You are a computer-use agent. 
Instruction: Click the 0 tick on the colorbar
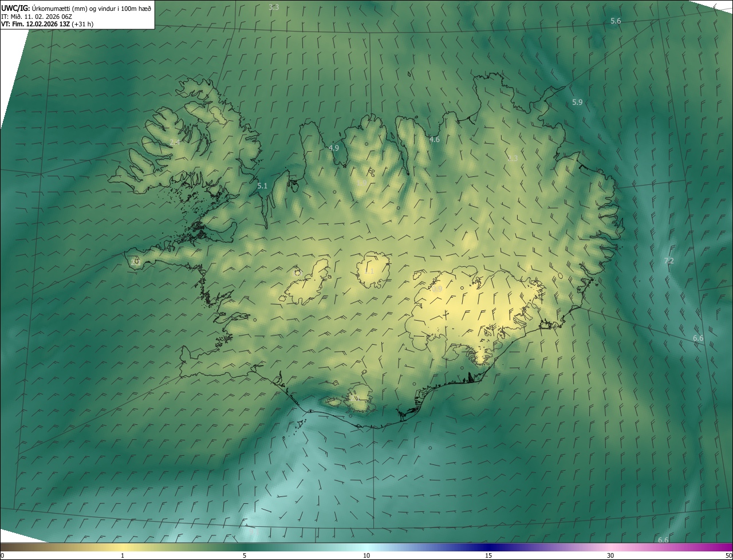point(2,555)
